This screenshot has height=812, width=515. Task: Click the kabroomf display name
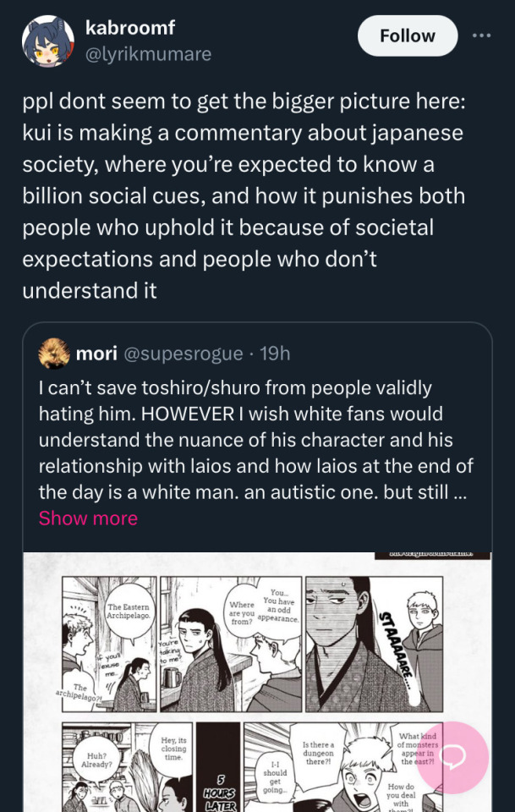130,27
